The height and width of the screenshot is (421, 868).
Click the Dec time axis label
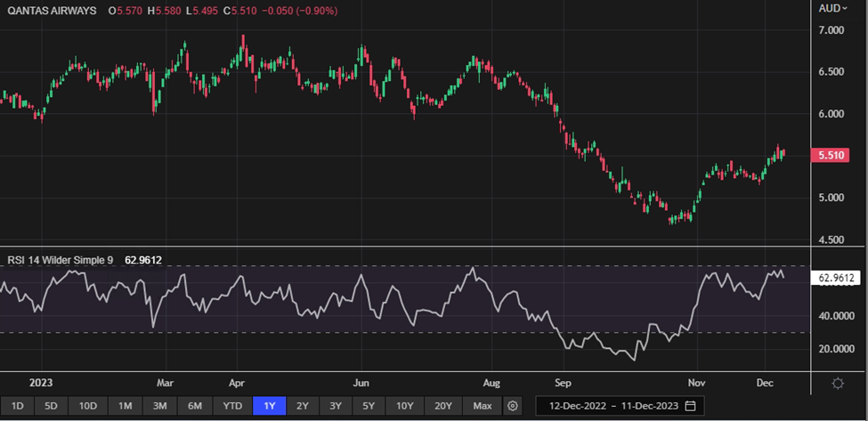click(x=765, y=383)
